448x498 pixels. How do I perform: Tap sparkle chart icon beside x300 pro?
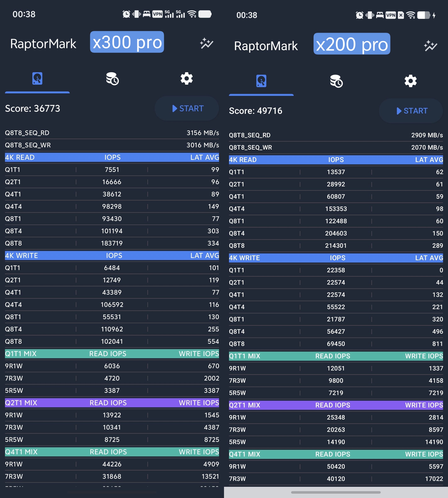(x=206, y=44)
